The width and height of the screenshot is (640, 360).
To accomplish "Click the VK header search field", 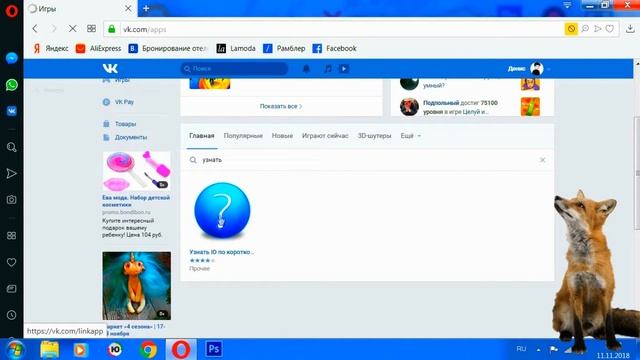I will (x=234, y=69).
